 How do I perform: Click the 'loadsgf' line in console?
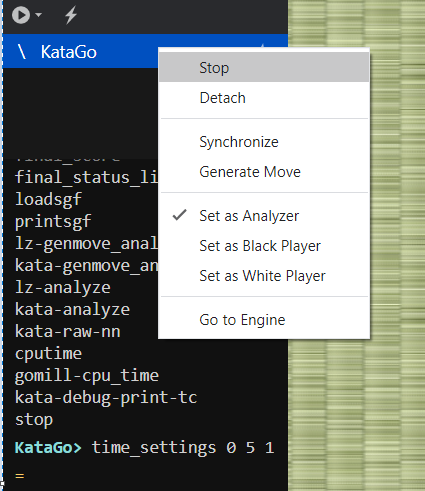tap(48, 199)
